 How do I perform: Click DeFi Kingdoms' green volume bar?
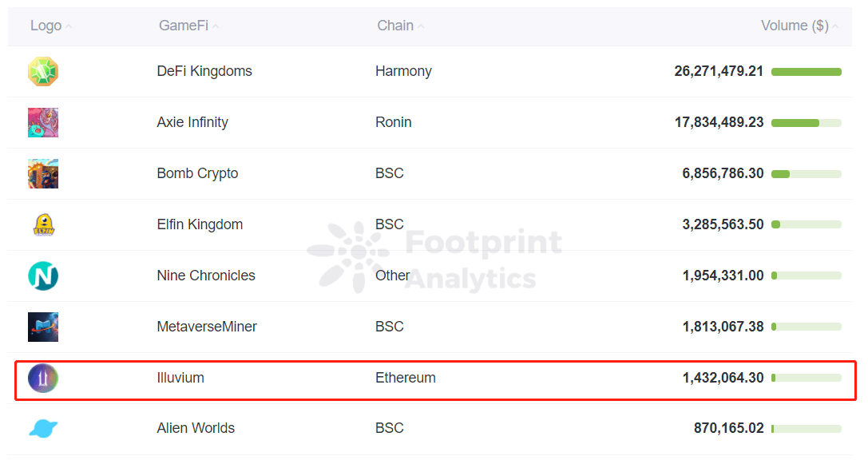(x=807, y=71)
